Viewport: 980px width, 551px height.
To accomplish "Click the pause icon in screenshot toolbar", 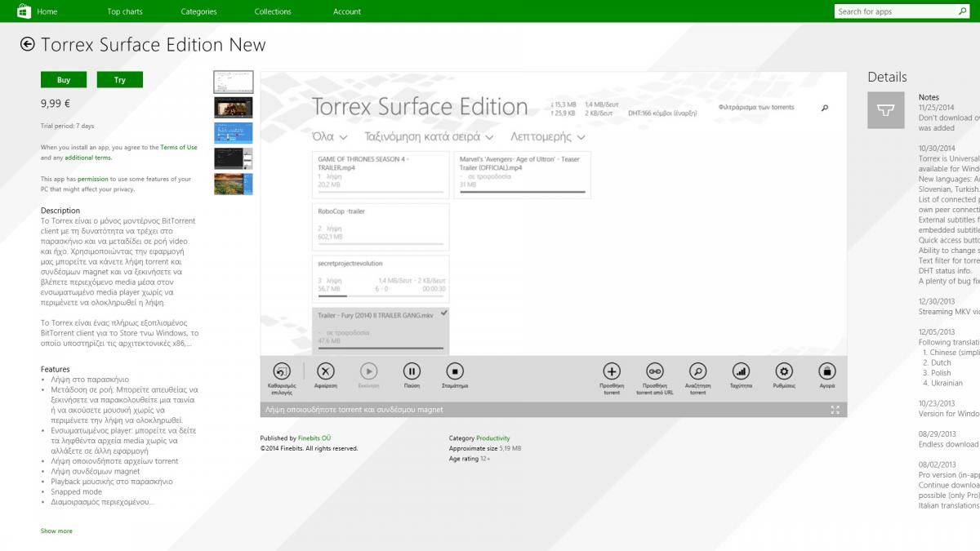I will click(x=412, y=371).
